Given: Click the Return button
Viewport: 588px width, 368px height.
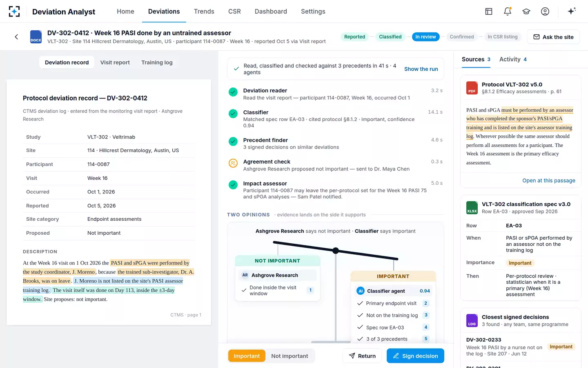Looking at the screenshot, I should click(x=362, y=356).
